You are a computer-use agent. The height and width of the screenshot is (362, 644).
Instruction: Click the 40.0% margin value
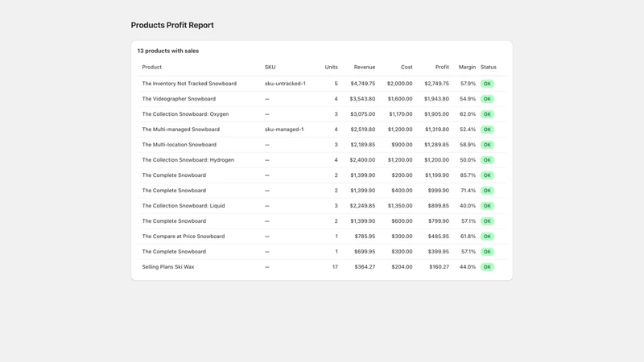[468, 206]
